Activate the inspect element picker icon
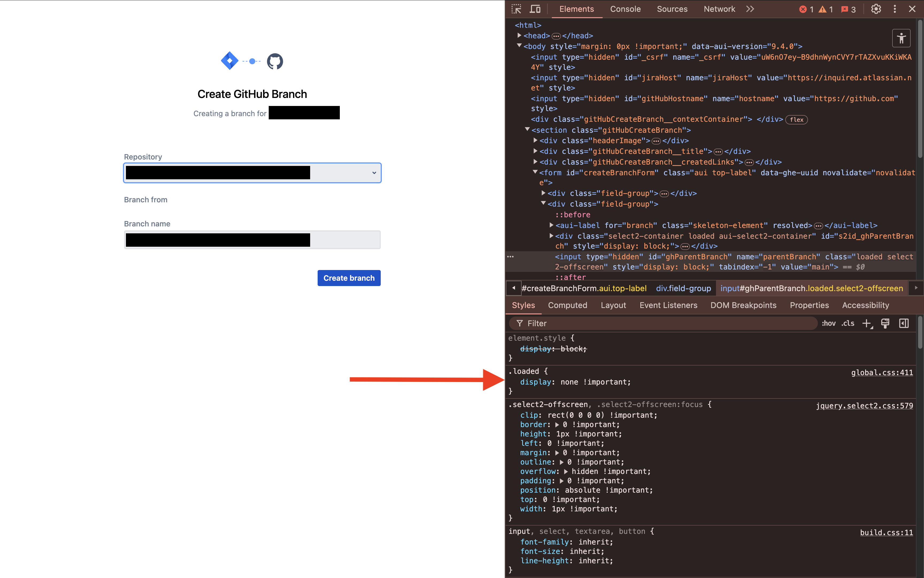Image resolution: width=924 pixels, height=578 pixels. click(516, 9)
